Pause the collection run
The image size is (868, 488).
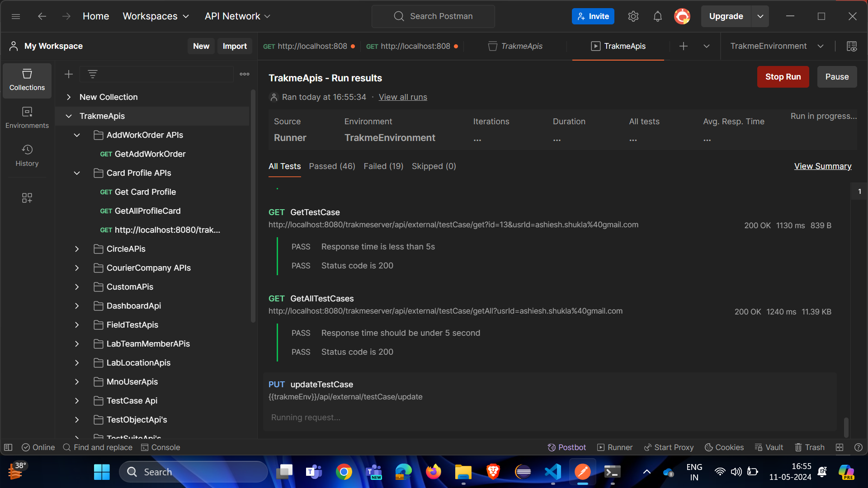click(837, 77)
